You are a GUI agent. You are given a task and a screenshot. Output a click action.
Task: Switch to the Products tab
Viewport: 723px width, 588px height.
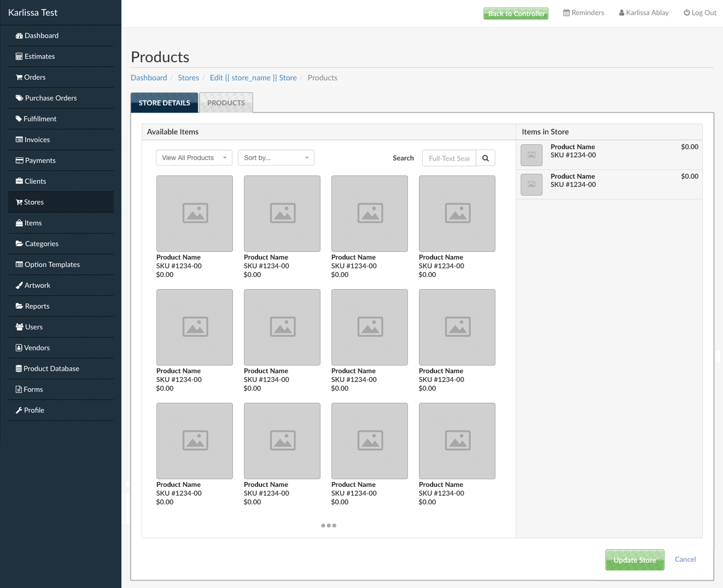(x=226, y=103)
